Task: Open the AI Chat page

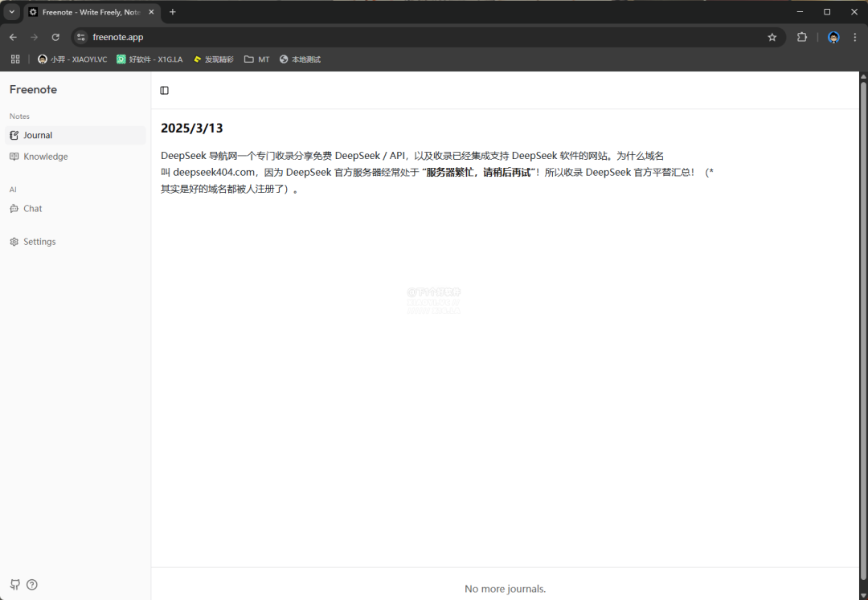Action: pyautogui.click(x=76, y=209)
